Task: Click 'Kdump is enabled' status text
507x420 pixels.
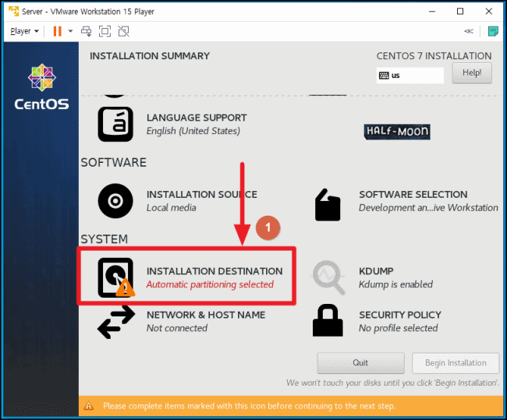Action: [395, 284]
